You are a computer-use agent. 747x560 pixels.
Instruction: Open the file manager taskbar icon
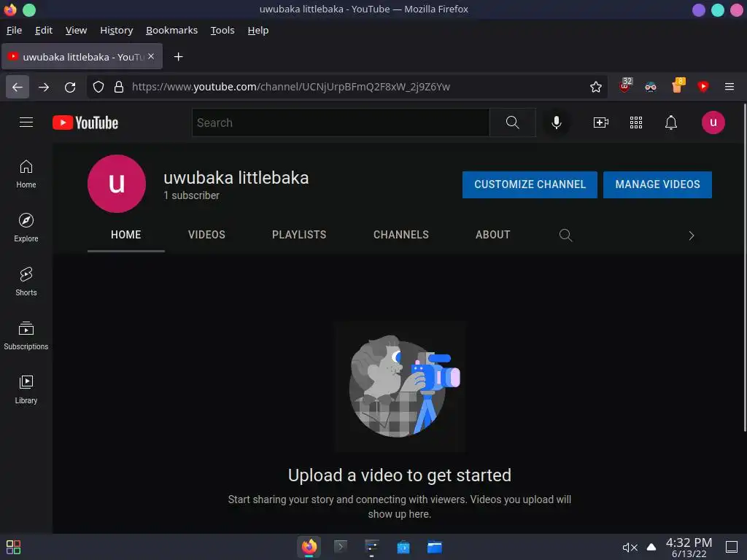tap(435, 547)
